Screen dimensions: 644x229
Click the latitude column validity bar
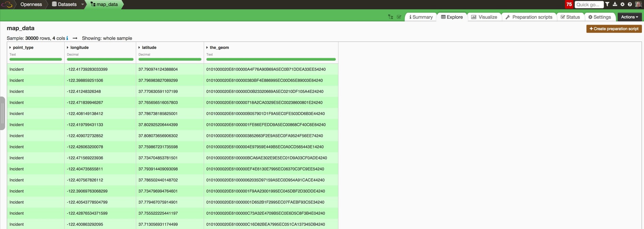point(170,59)
